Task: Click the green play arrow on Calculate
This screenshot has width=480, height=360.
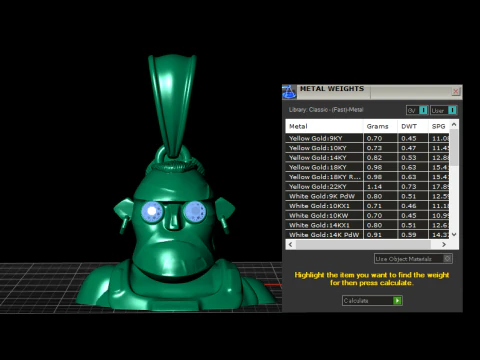Action: tap(397, 301)
